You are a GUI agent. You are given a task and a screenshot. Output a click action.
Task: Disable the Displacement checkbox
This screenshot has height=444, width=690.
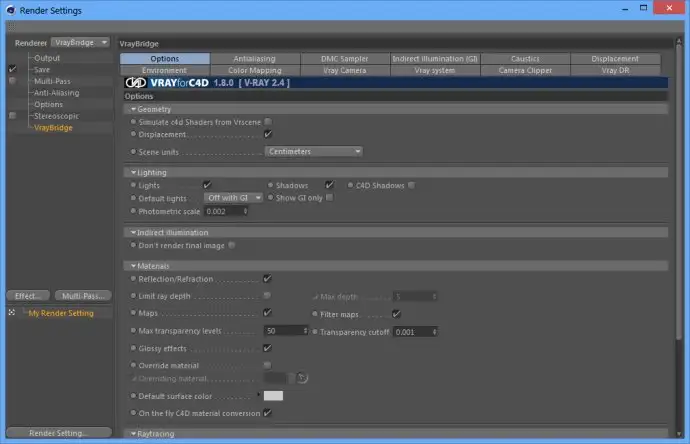pyautogui.click(x=268, y=134)
